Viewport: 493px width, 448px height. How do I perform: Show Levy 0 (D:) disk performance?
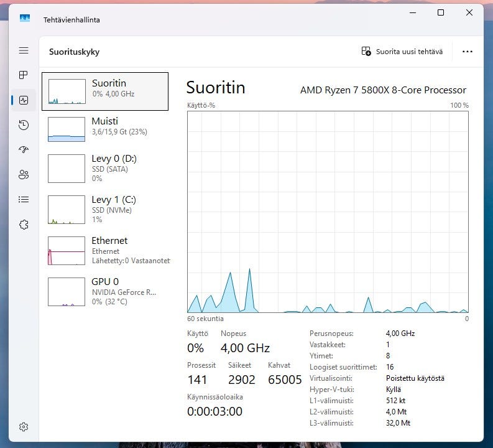coord(105,169)
